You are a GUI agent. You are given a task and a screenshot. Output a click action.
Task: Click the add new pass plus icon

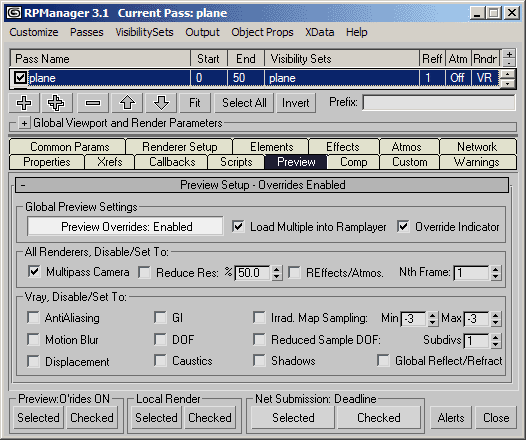24,103
